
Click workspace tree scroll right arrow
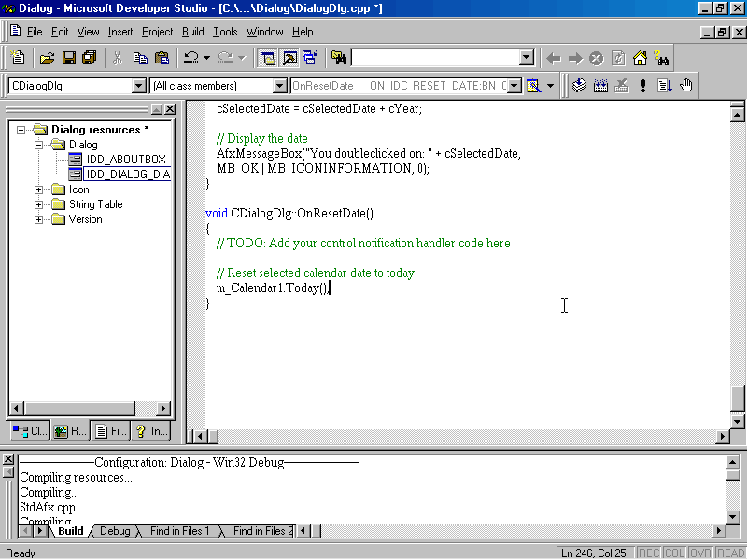point(163,408)
